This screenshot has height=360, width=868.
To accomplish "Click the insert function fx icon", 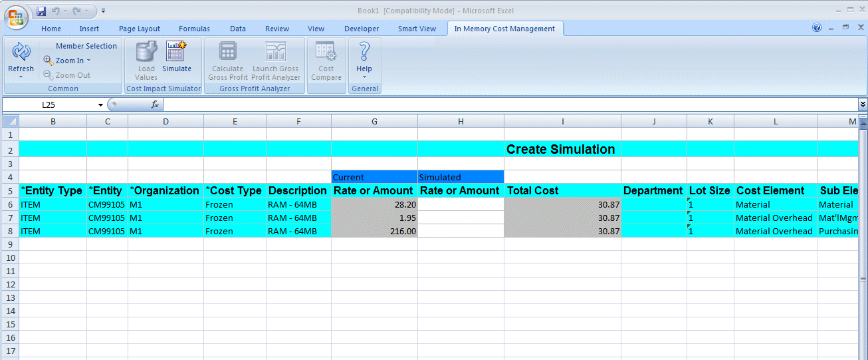I will click(155, 104).
